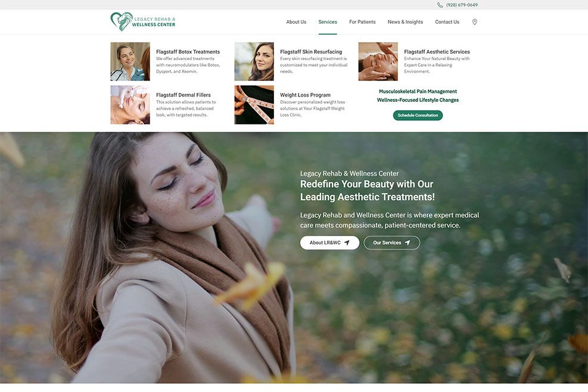Open the About Us menu
588x392 pixels.
[296, 22]
